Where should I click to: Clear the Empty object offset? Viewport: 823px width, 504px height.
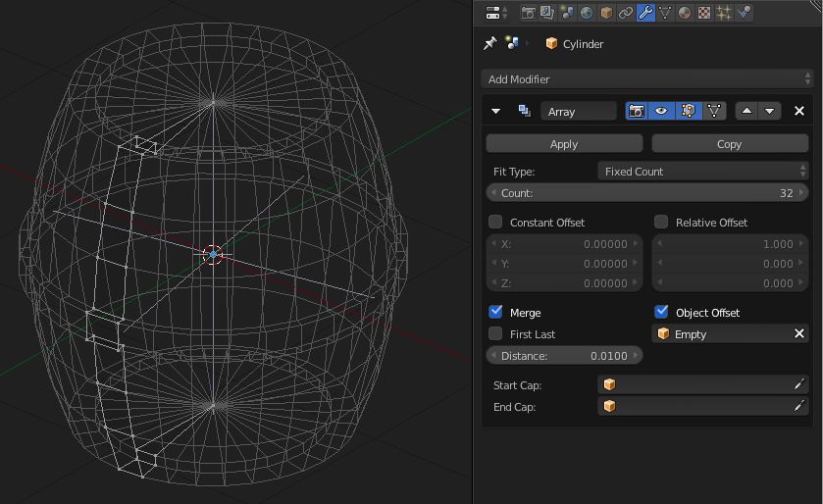(x=798, y=334)
